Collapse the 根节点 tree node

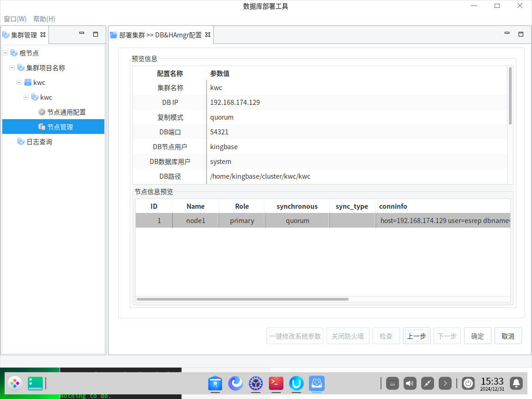click(x=6, y=53)
